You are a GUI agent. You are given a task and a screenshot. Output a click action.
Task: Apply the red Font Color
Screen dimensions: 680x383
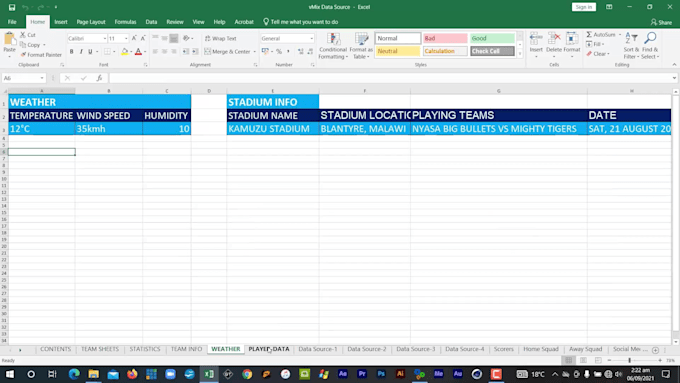(x=138, y=52)
